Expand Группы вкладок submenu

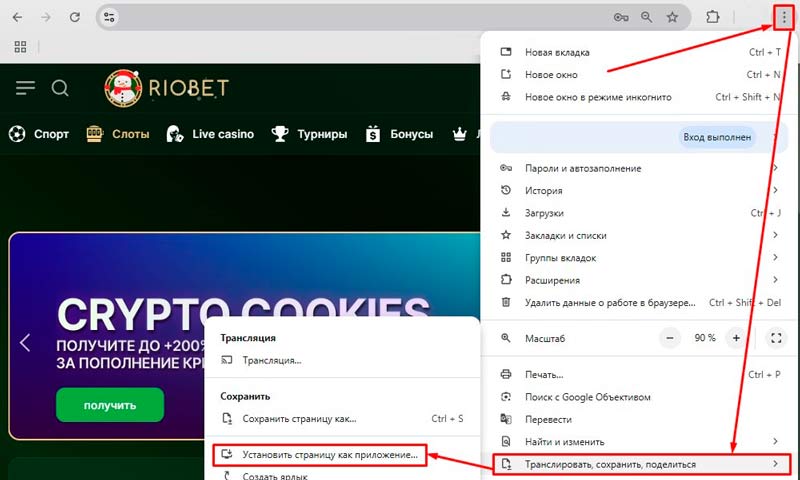(640, 258)
